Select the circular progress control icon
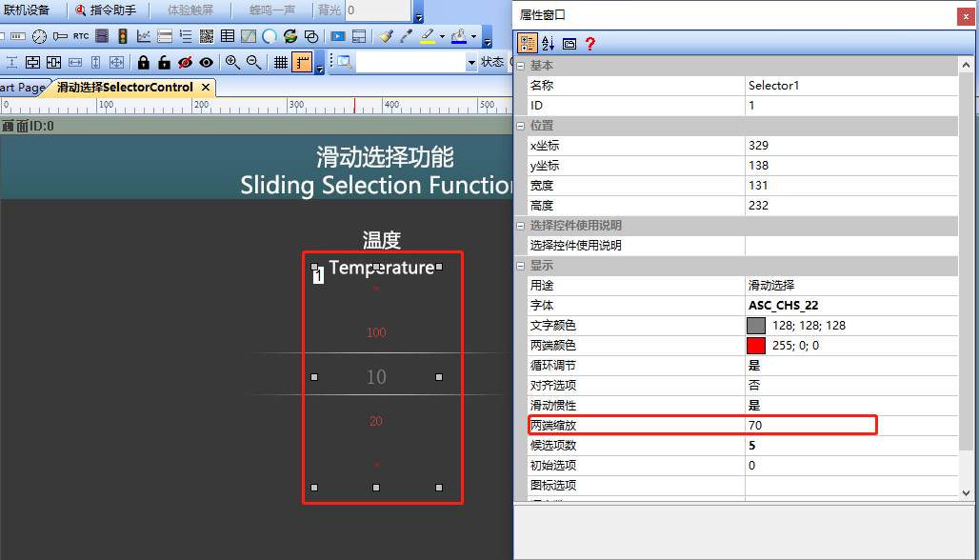979x560 pixels. pyautogui.click(x=270, y=36)
